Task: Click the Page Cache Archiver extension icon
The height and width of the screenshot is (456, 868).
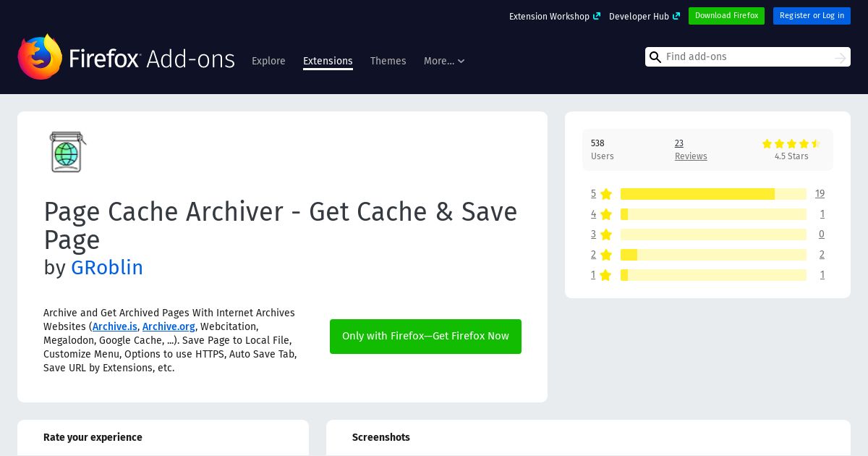Action: click(x=68, y=152)
